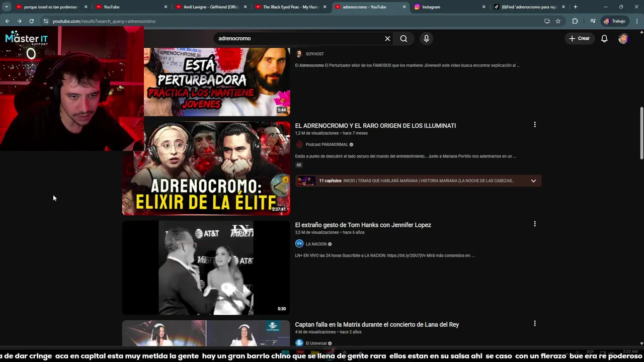Click '3,5 M de visualizaciones' text
This screenshot has width=644, height=362.
click(x=317, y=233)
